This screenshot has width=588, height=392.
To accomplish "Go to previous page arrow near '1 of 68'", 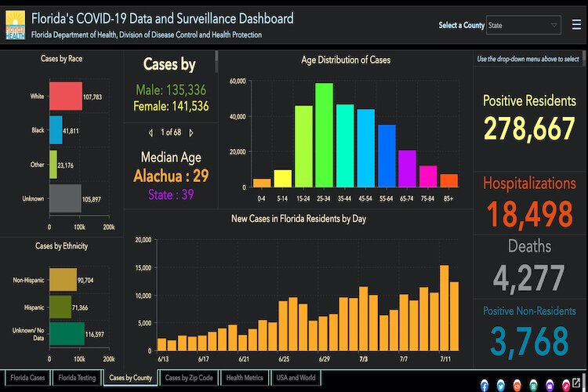I will click(x=150, y=131).
